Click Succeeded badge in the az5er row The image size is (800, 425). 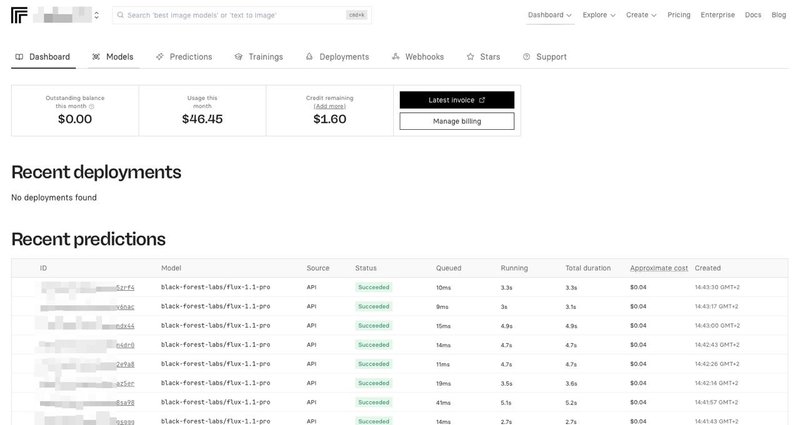[373, 383]
